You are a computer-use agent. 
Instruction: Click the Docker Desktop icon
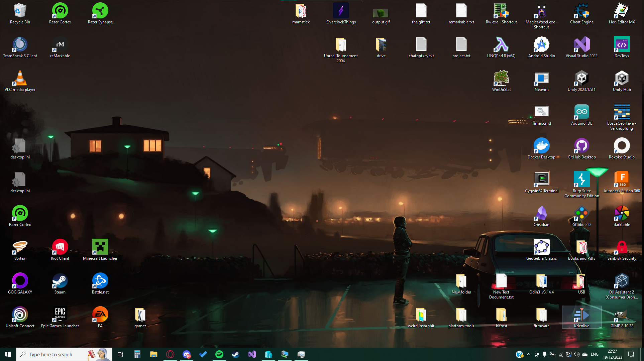541,148
